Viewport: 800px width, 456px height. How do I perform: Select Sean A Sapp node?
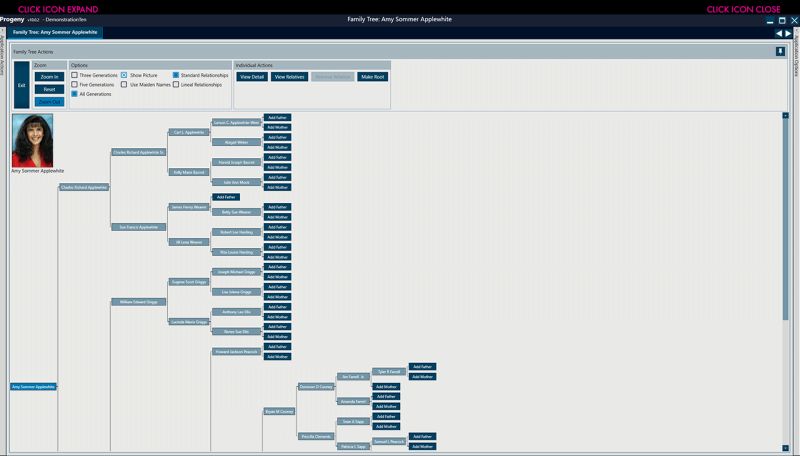pyautogui.click(x=353, y=421)
